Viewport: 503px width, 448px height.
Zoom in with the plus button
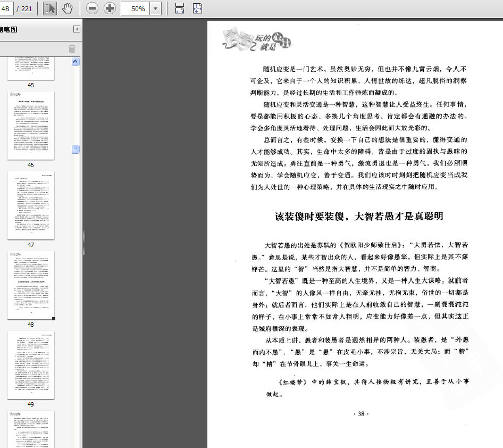(x=110, y=9)
